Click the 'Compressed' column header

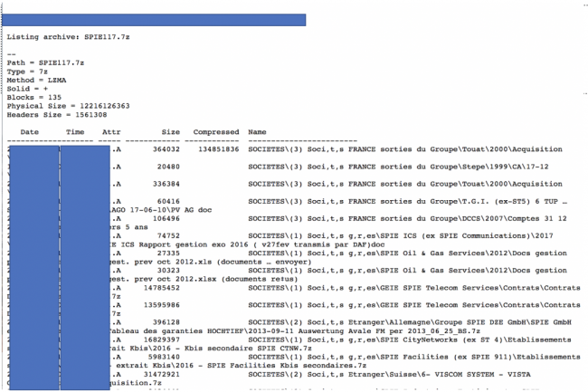[x=216, y=131]
